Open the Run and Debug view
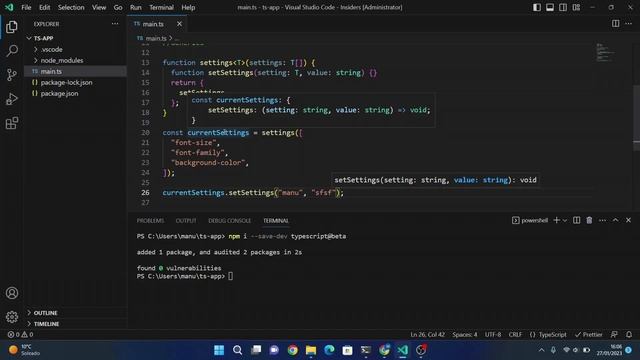This screenshot has height=360, width=640. click(12, 99)
